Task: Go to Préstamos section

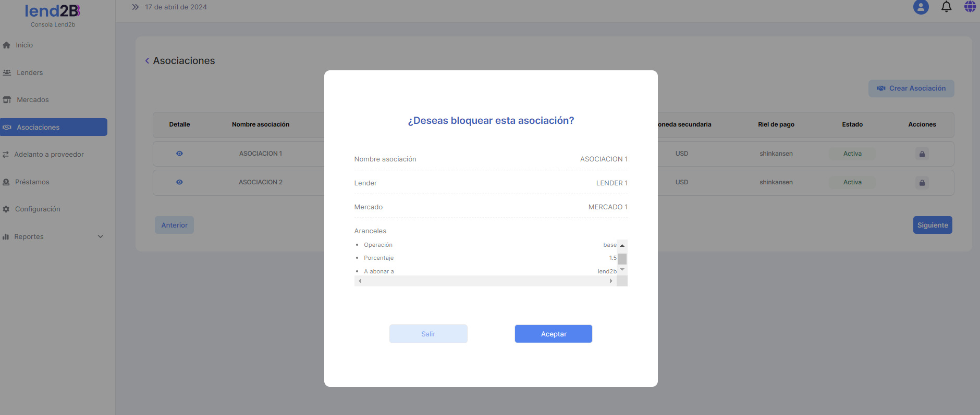Action: (x=32, y=182)
